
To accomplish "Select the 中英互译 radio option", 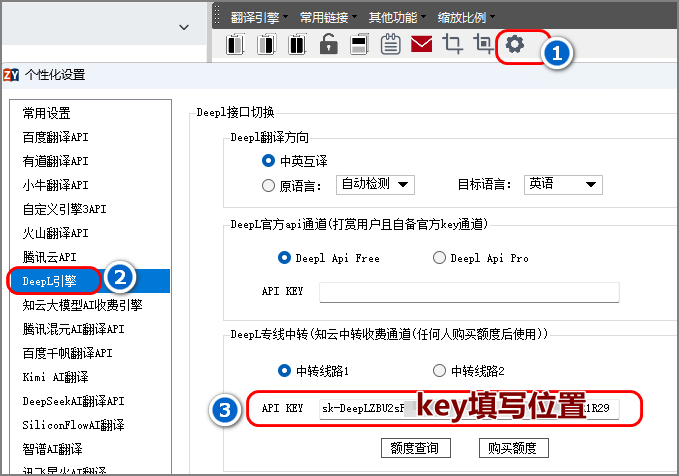I will tap(268, 161).
